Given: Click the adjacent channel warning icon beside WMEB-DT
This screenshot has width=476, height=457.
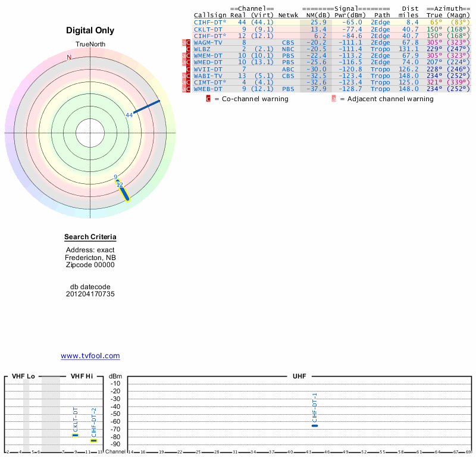Looking at the screenshot, I should click(x=184, y=89).
